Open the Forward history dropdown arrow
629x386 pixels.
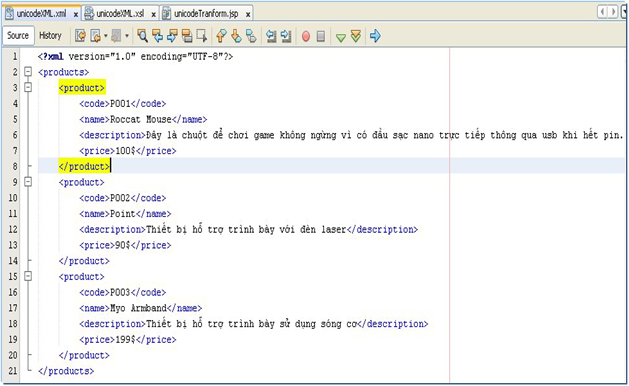127,36
